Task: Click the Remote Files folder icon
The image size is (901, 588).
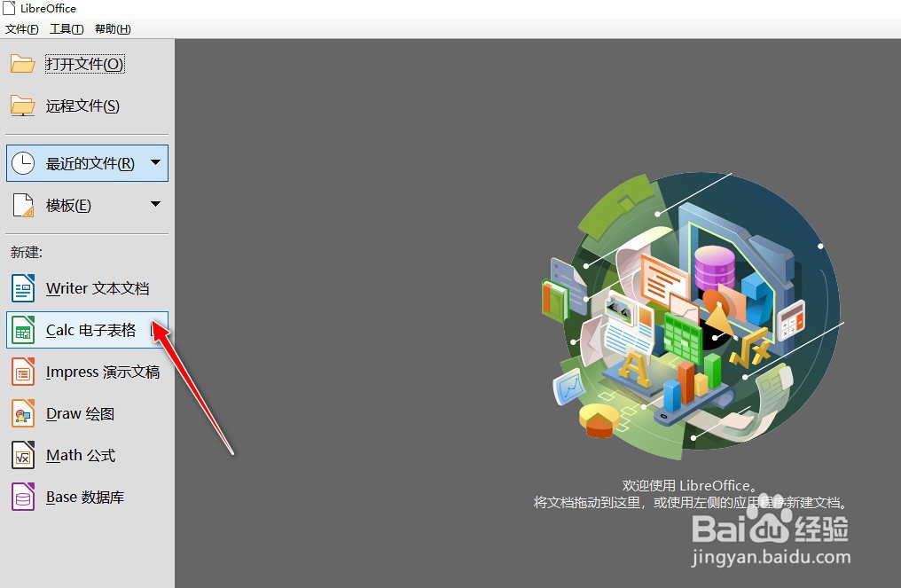Action: 23,106
